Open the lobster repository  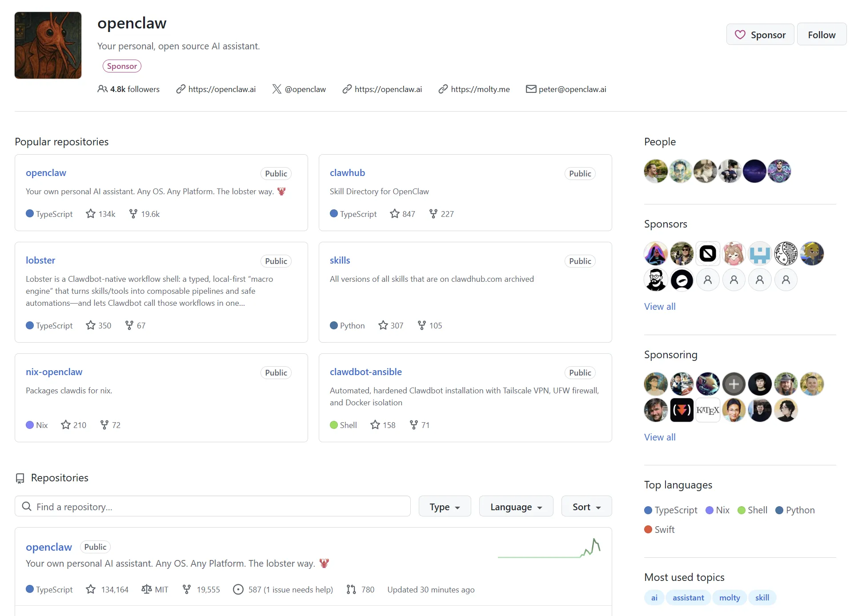click(40, 260)
